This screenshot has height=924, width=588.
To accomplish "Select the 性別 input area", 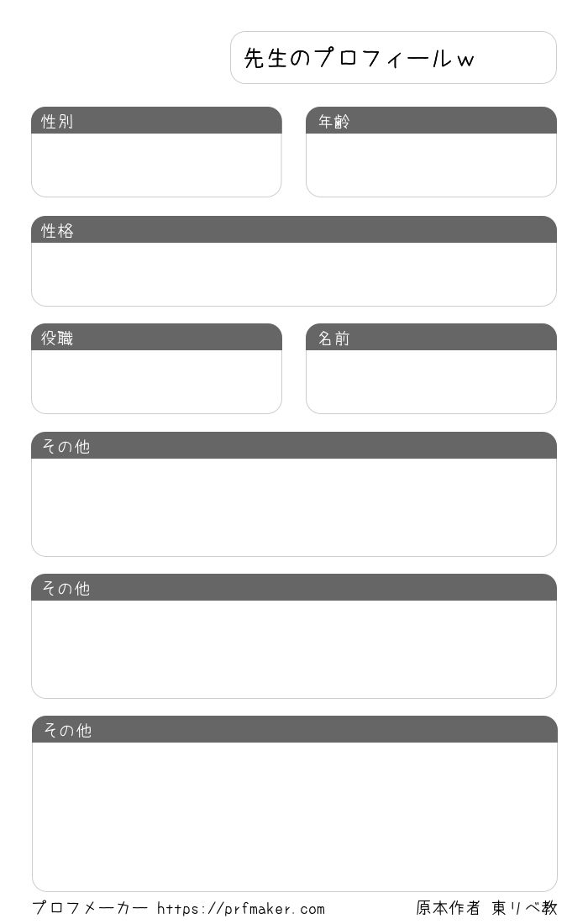I will click(x=156, y=165).
